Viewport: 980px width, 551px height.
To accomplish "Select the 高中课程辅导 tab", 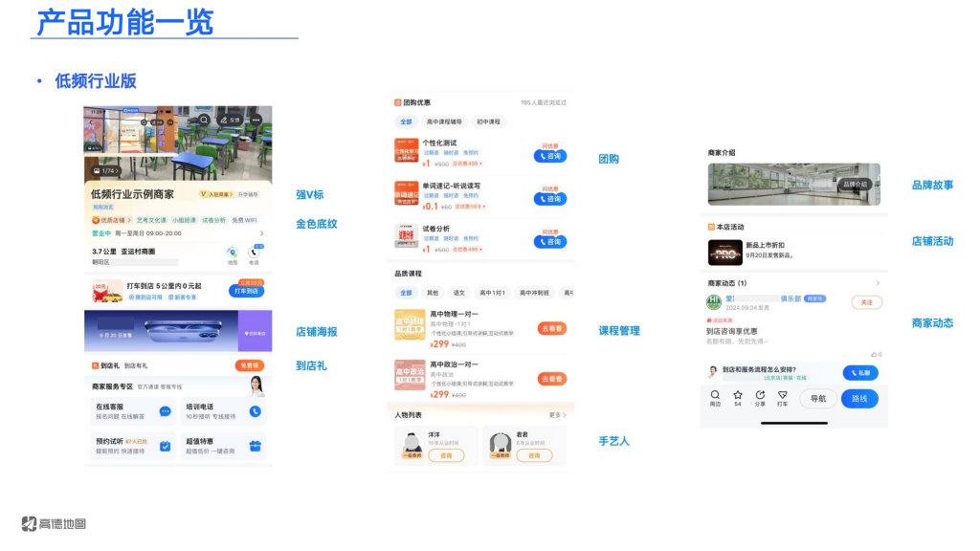I will (x=444, y=121).
